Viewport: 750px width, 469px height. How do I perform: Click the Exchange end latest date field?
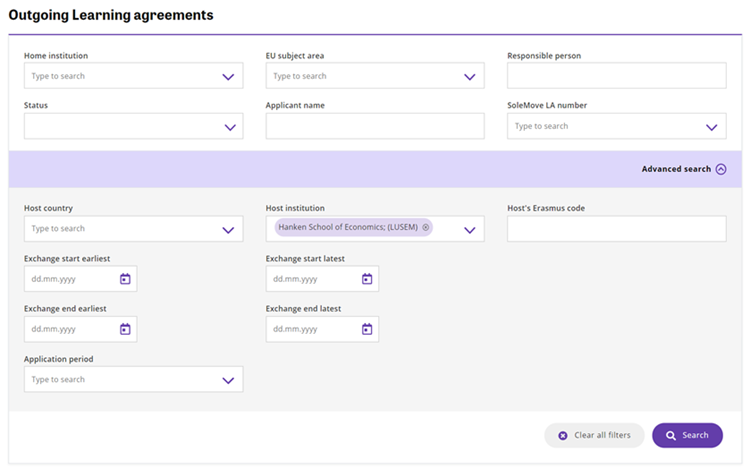pyautogui.click(x=322, y=329)
